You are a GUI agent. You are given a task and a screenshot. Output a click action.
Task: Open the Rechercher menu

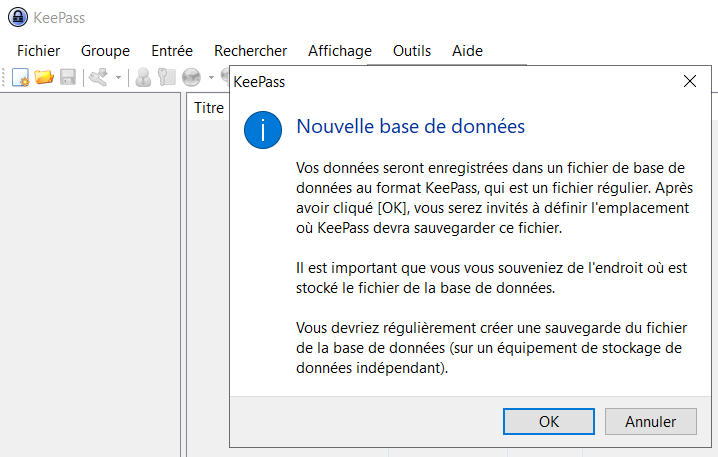point(250,51)
